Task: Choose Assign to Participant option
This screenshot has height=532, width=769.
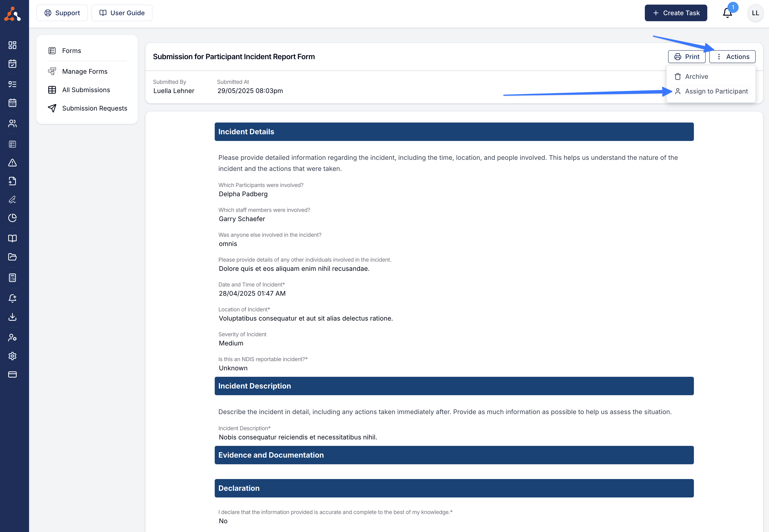Action: pyautogui.click(x=711, y=91)
